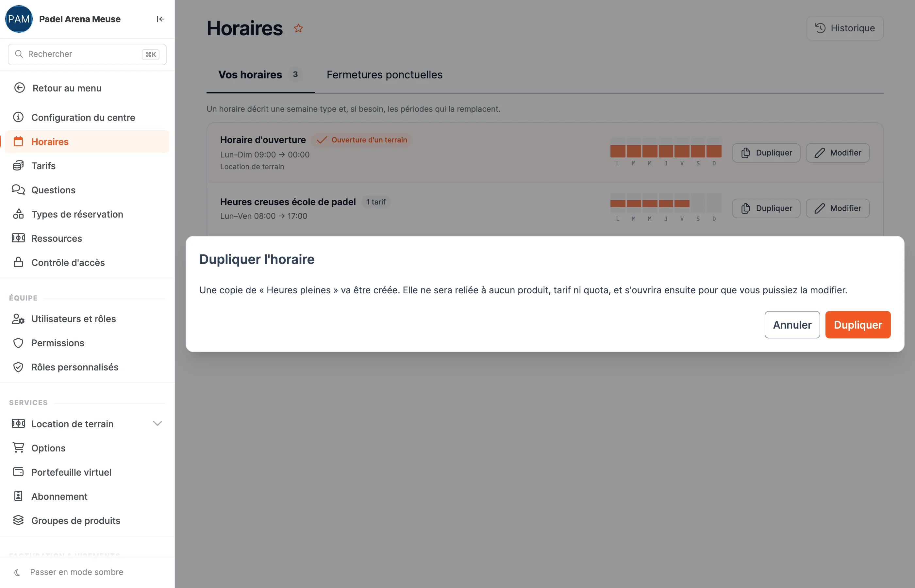The height and width of the screenshot is (588, 915).
Task: Cancel the duplication with Annuler
Action: (x=792, y=325)
